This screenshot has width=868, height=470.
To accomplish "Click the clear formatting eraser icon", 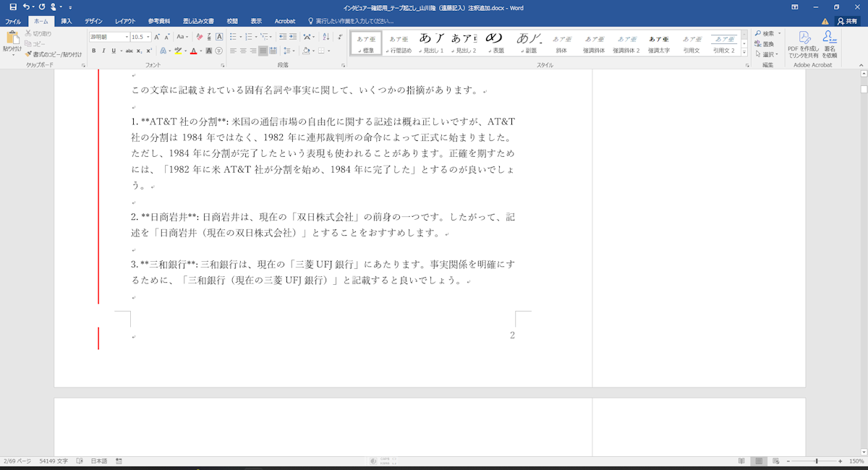I will coord(199,36).
